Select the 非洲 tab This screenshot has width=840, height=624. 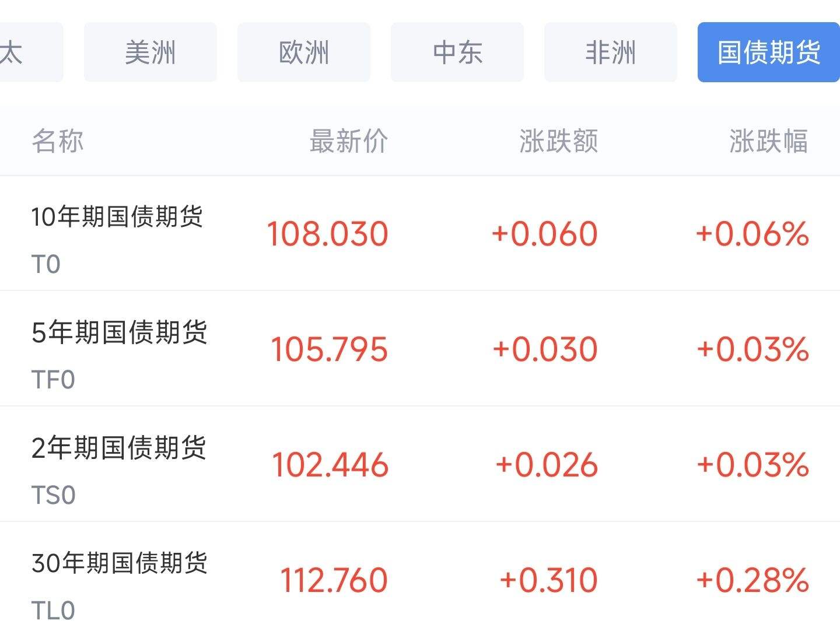pyautogui.click(x=610, y=52)
